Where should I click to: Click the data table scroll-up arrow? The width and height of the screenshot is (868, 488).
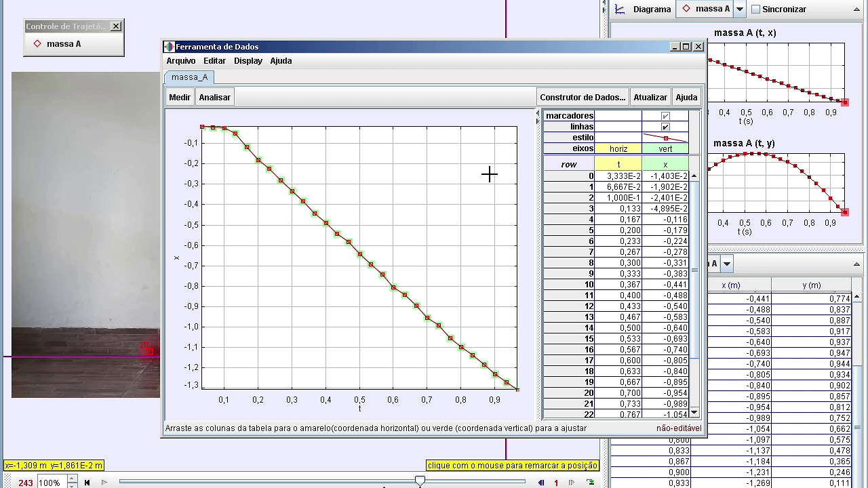click(x=694, y=176)
